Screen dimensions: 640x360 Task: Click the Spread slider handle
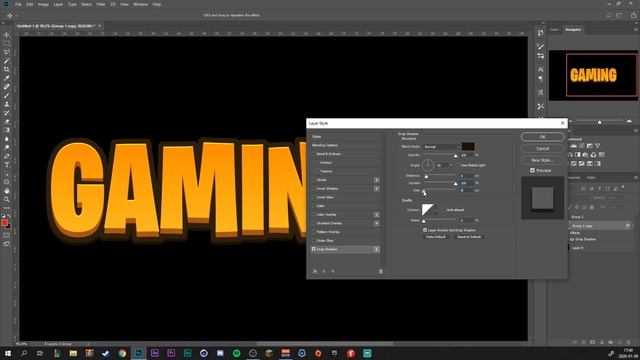(x=456, y=184)
